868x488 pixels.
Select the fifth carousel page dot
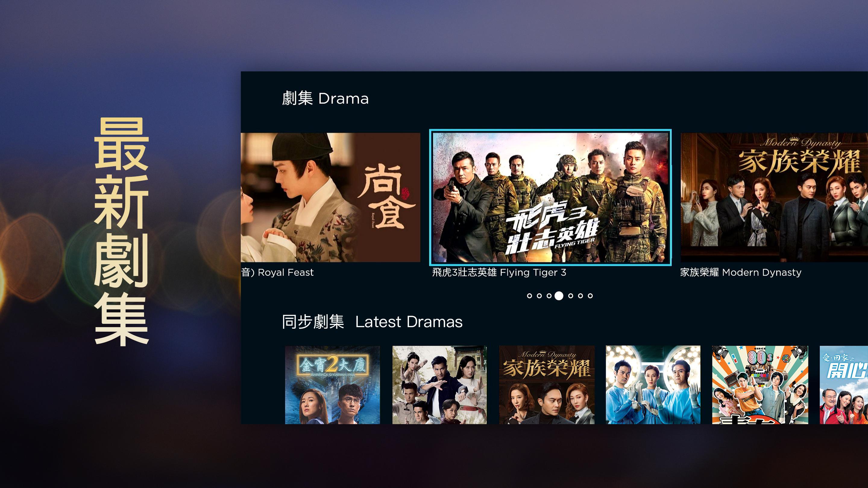(x=571, y=296)
